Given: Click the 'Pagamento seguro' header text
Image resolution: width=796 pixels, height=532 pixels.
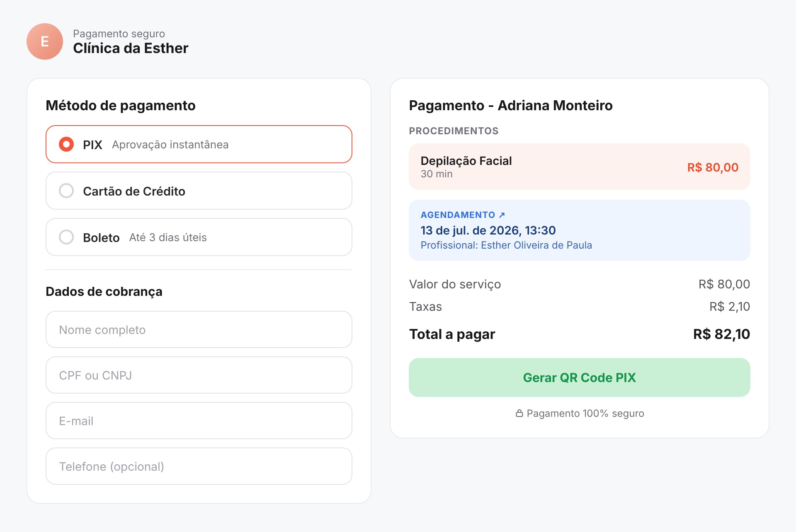Looking at the screenshot, I should coord(119,34).
